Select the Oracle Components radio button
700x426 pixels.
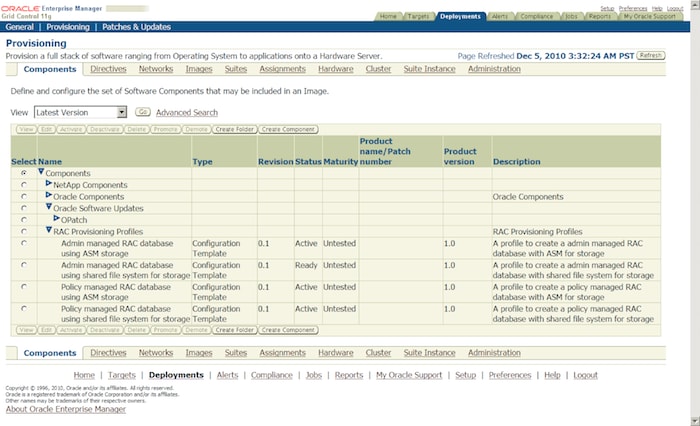click(24, 196)
